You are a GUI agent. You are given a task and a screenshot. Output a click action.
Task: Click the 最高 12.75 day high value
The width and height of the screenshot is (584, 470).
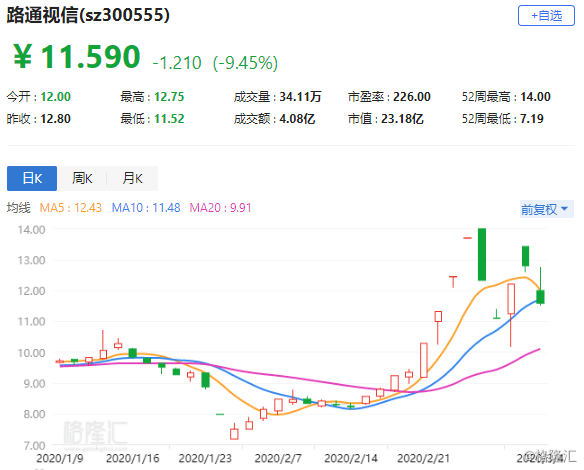(x=152, y=97)
